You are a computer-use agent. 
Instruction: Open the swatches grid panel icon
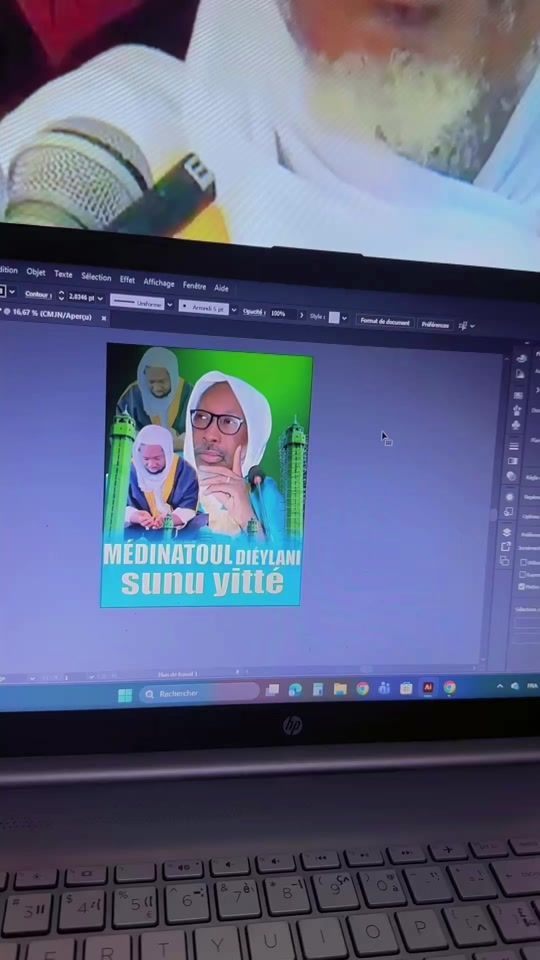[x=518, y=395]
